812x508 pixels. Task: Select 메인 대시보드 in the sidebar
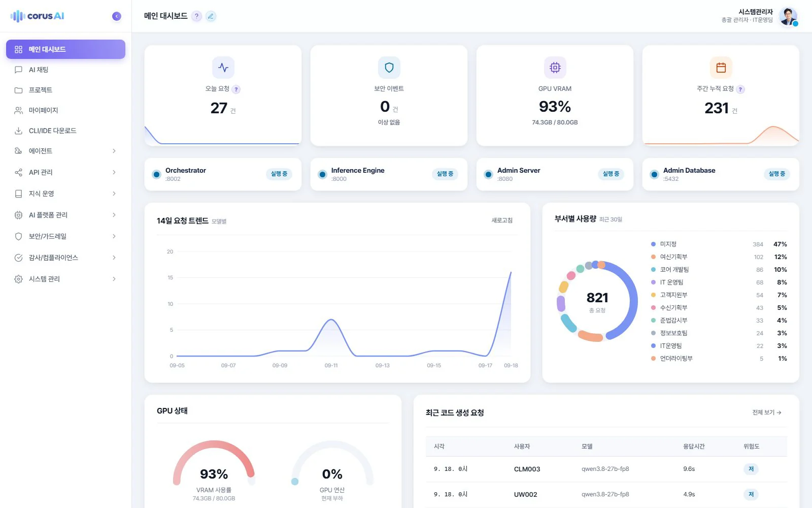(65, 49)
